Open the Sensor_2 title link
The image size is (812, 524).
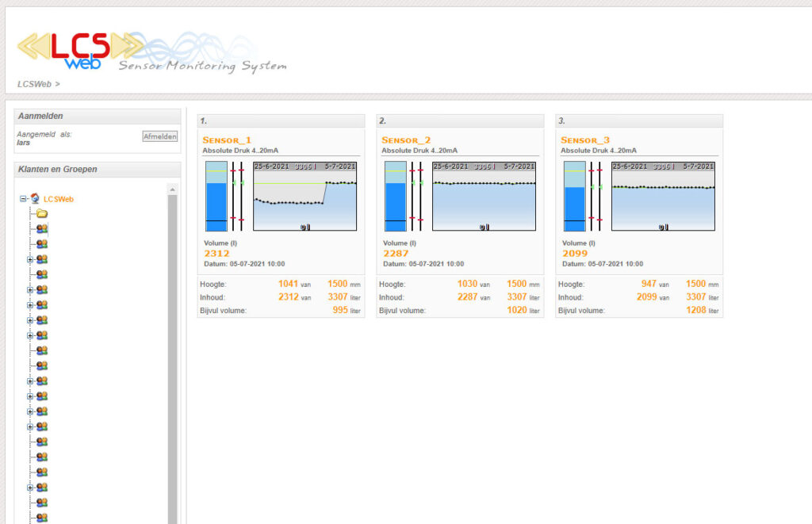coord(406,140)
